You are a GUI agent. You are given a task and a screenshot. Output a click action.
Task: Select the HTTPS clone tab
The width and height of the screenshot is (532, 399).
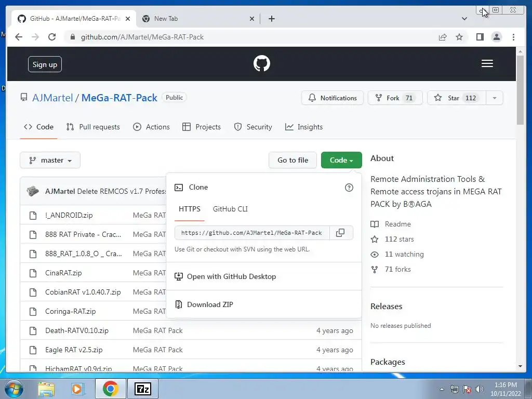tap(189, 209)
